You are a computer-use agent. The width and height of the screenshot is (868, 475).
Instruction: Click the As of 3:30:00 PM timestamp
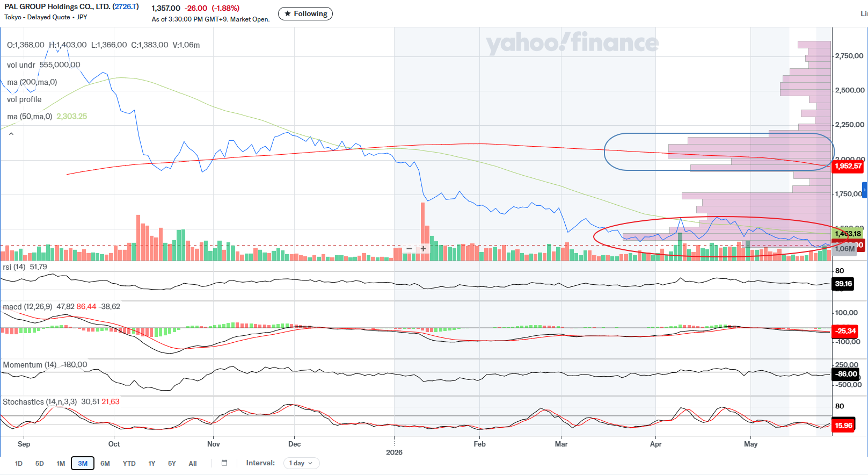tap(211, 19)
